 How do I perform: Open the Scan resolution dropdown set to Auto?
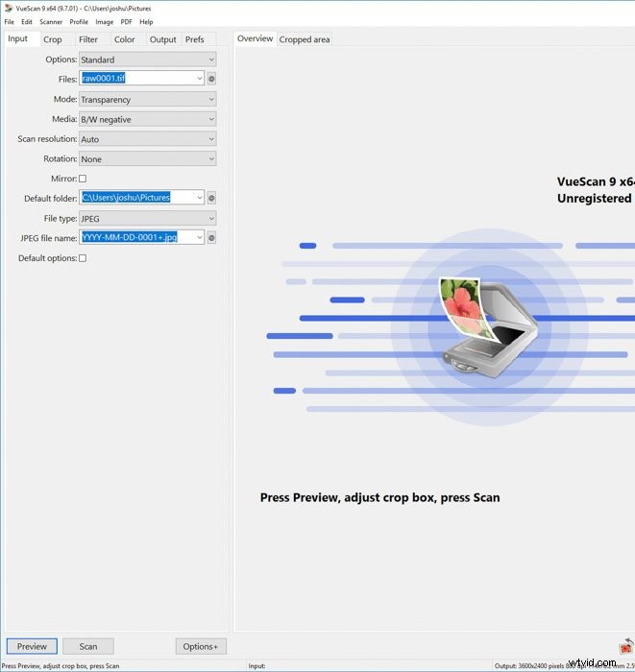click(x=148, y=139)
